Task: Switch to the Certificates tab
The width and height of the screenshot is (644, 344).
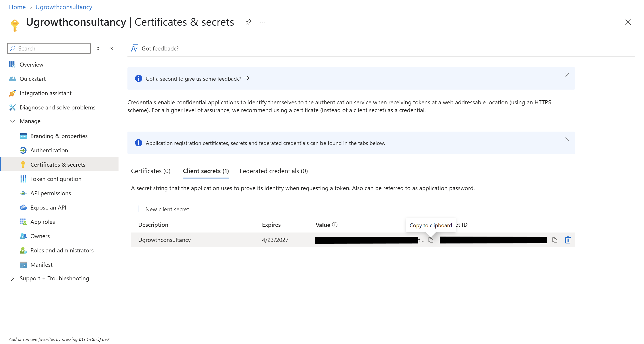Action: 150,171
